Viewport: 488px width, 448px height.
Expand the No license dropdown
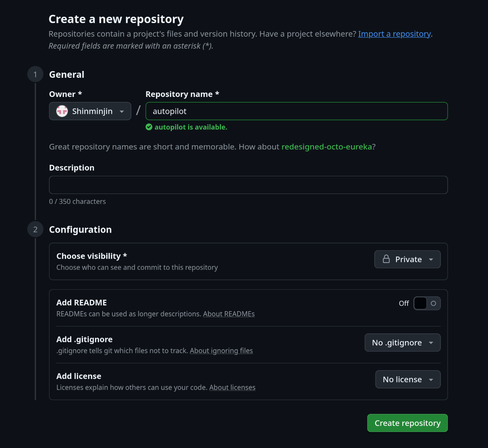[408, 379]
